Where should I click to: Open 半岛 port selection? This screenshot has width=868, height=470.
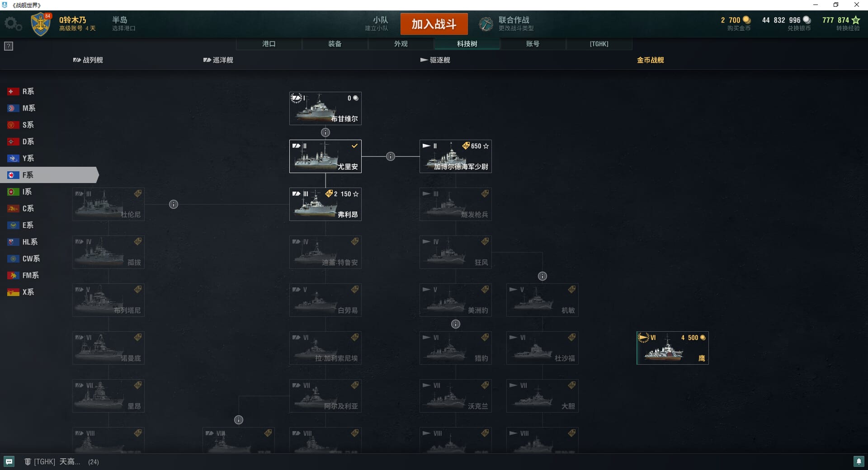click(123, 23)
